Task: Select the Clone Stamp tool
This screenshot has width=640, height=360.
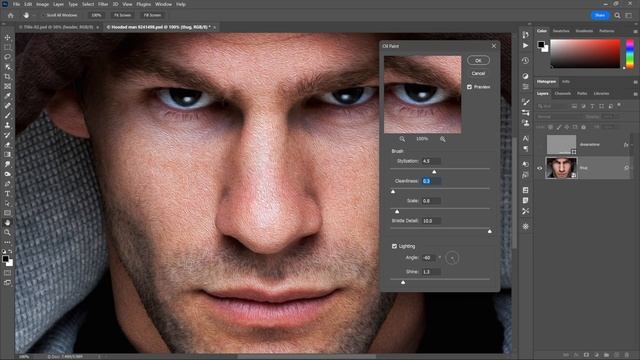Action: click(7, 125)
